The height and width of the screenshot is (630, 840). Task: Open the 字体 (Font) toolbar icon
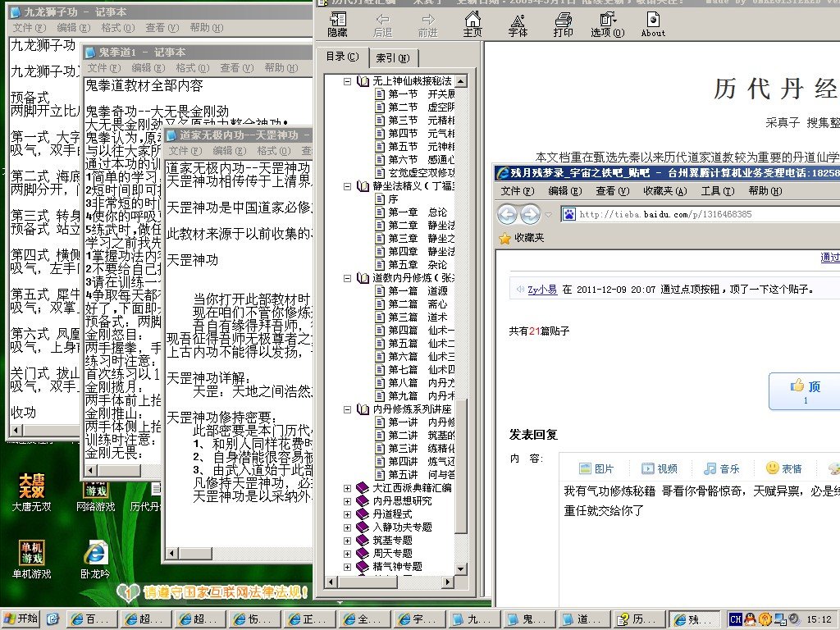click(x=518, y=25)
